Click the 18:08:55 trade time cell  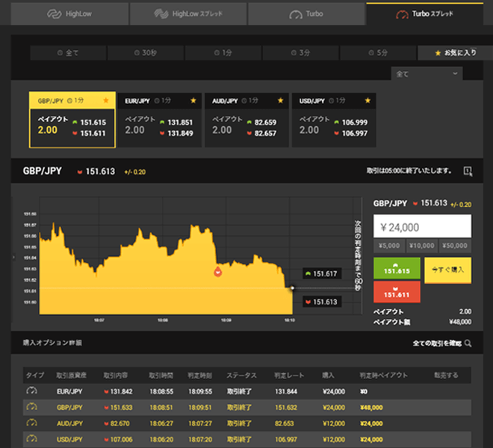(161, 391)
